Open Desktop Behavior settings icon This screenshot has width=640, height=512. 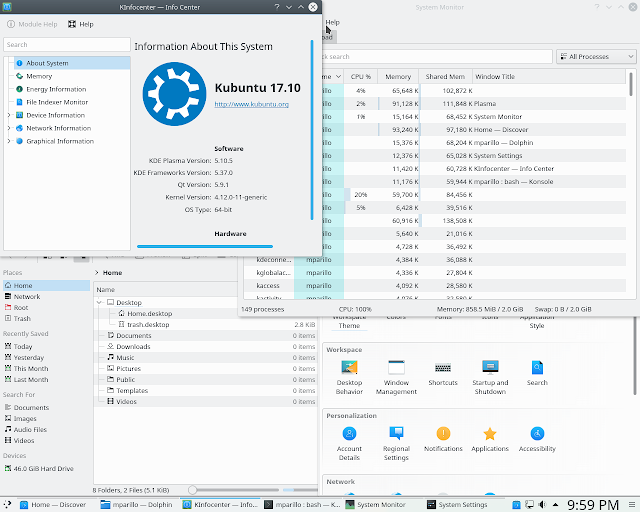point(349,367)
